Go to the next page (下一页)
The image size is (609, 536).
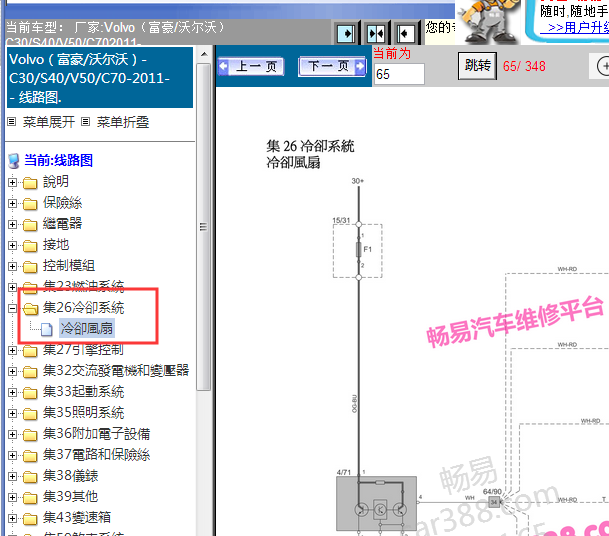click(x=332, y=66)
